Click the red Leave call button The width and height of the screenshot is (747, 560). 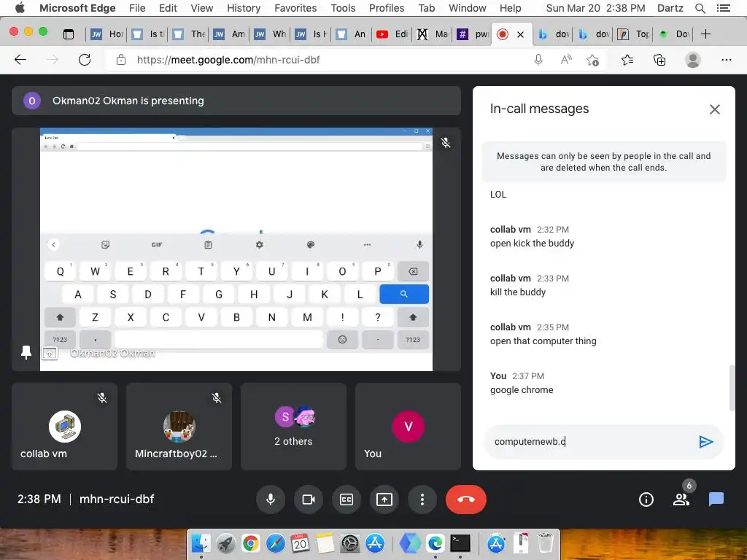[x=466, y=499]
